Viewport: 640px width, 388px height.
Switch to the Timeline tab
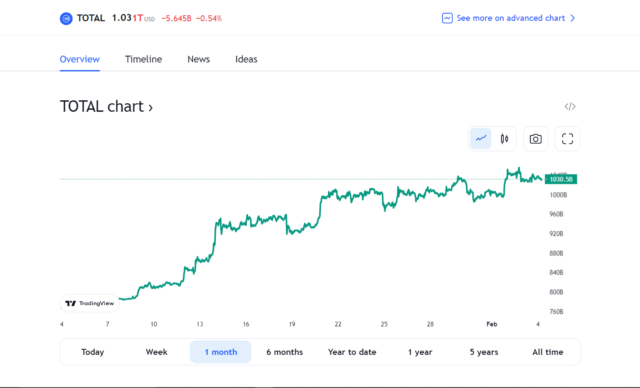pos(143,59)
